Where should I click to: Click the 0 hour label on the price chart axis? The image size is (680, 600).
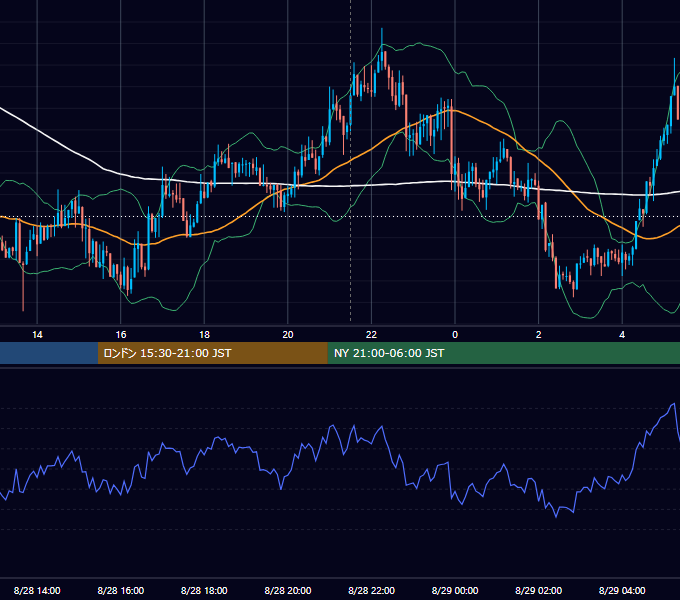[x=455, y=335]
